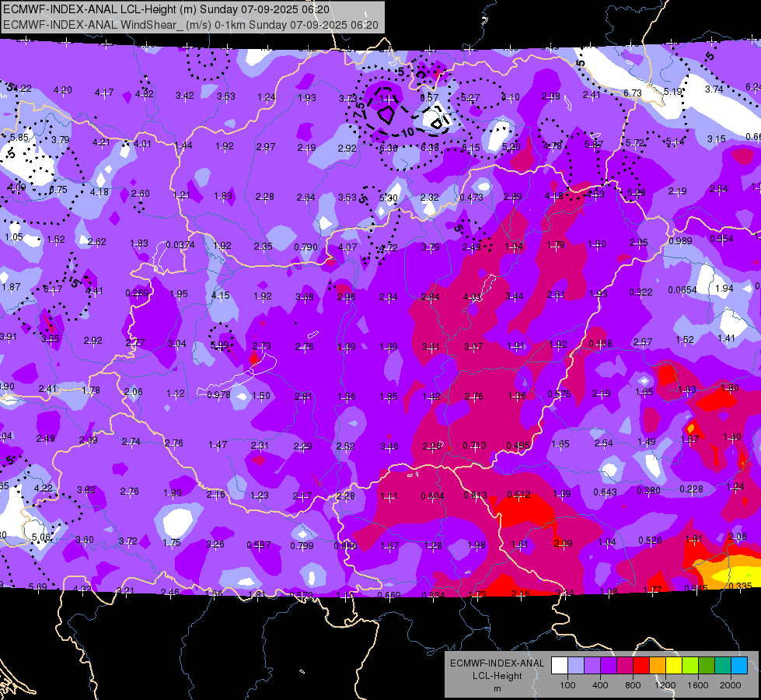Click the wind shear value 4.07
The image size is (761, 700).
point(347,247)
